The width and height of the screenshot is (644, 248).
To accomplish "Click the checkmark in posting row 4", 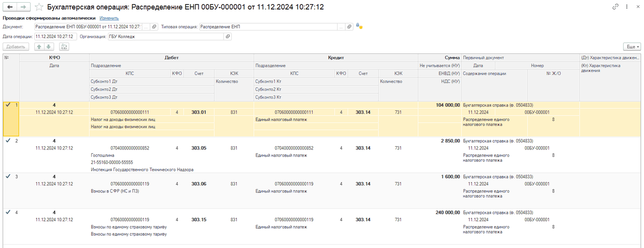I will tap(8, 212).
